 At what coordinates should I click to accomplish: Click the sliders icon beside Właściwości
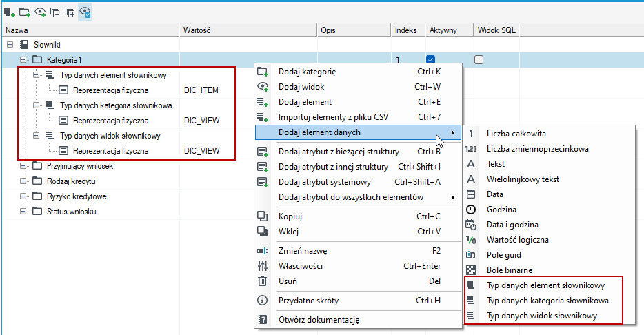pyautogui.click(x=263, y=266)
